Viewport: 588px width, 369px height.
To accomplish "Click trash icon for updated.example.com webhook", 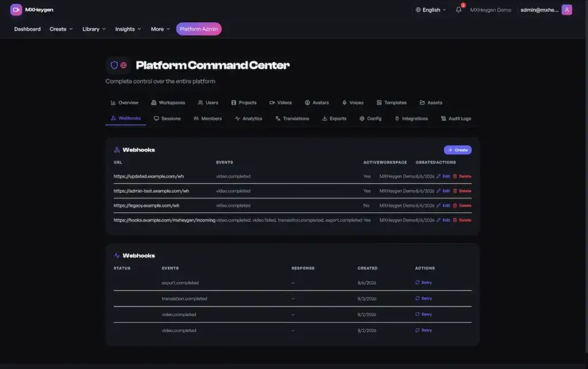I will click(455, 176).
